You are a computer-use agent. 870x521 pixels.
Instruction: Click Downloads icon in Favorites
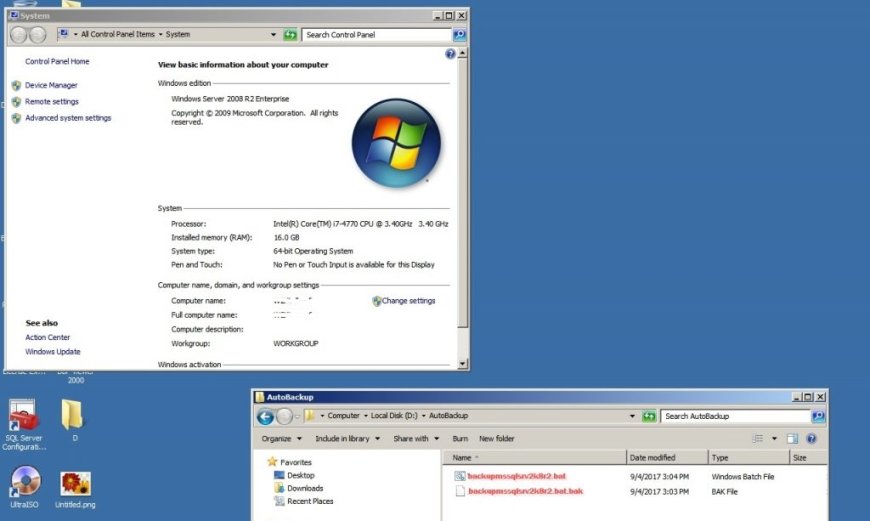[279, 488]
